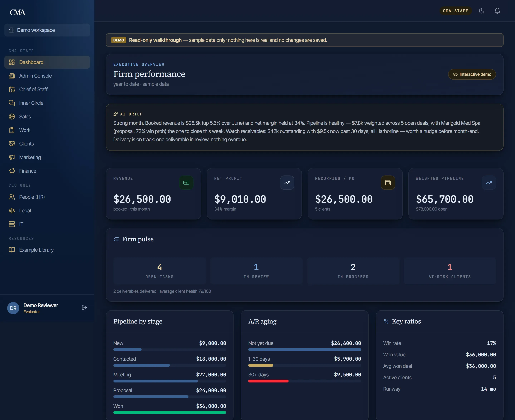Click the Key ratios percent icon

point(386,321)
